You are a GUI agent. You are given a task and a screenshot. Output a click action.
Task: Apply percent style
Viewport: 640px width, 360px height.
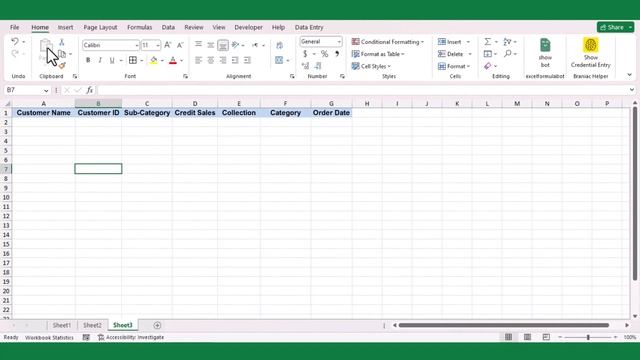coord(324,53)
